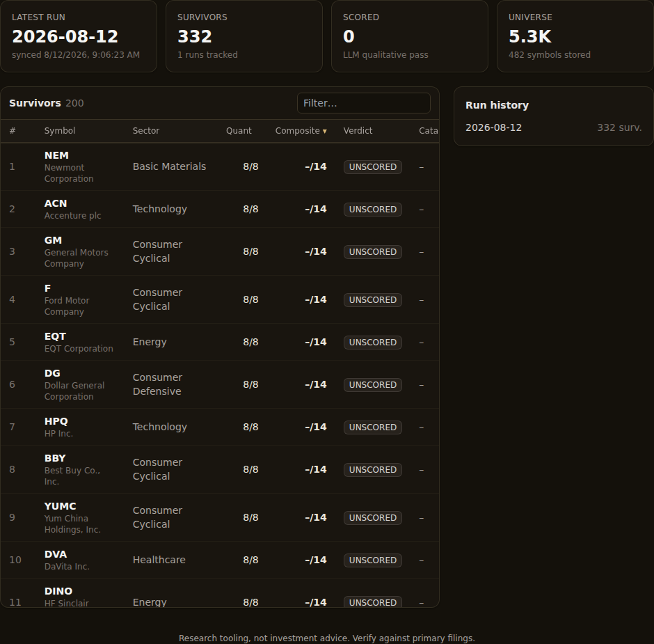Select the DVA ticker symbol

click(x=56, y=554)
